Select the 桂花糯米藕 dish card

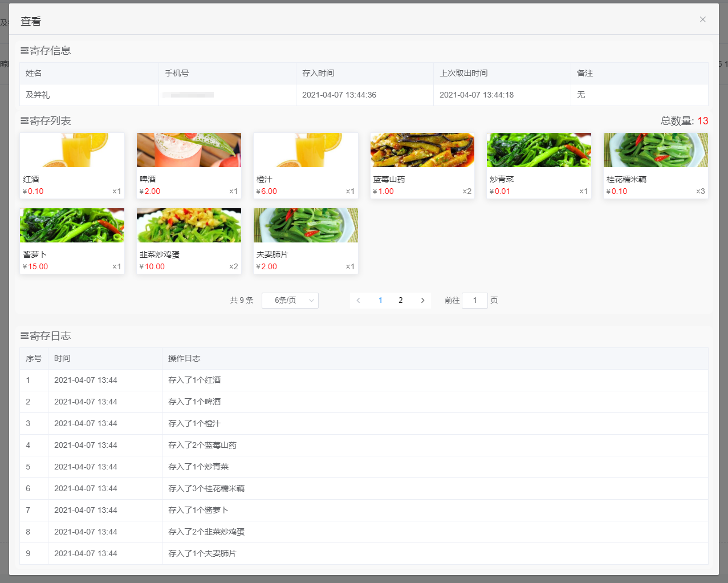coord(656,165)
